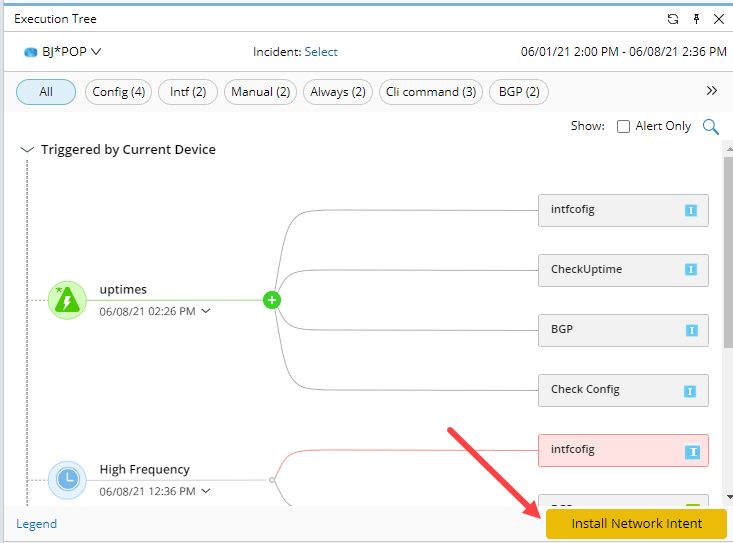
Task: Click the refresh icon in the panel header
Action: (673, 19)
